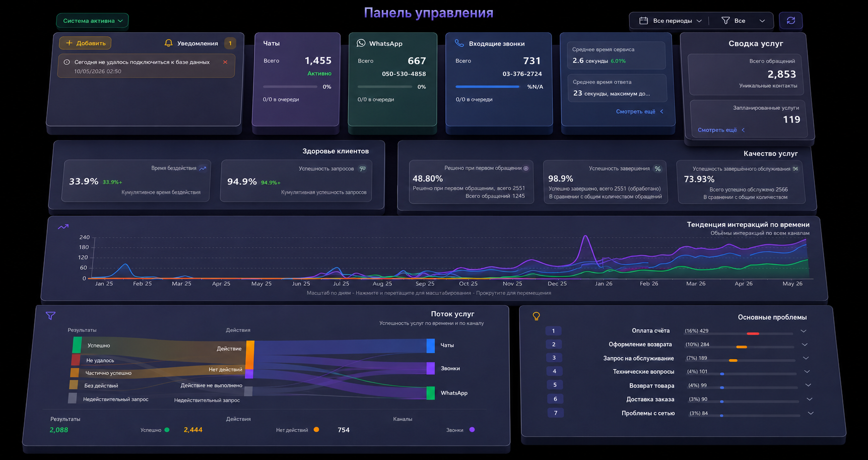Screen dimensions: 868x460
Task: Click the Всего обращений value 2,853
Action: click(x=782, y=74)
